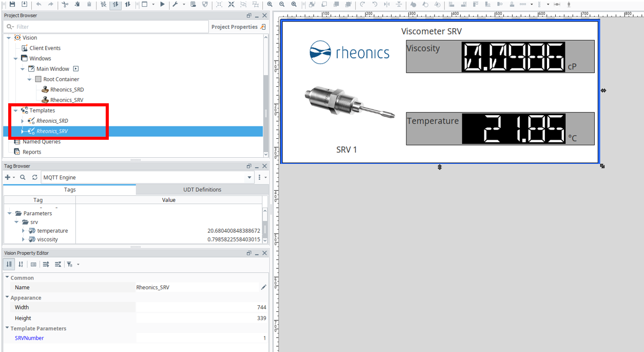
Task: Click expand all properties icon
Action: pyautogui.click(x=46, y=264)
